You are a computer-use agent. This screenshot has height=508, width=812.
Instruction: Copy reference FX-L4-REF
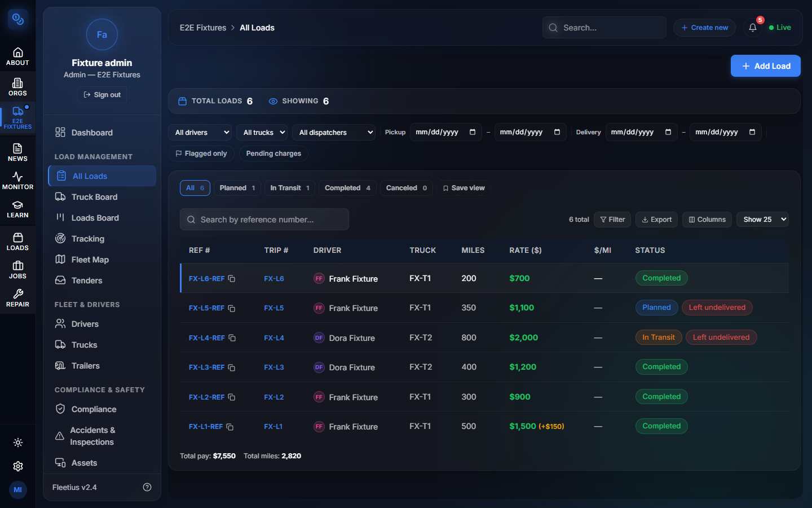click(232, 338)
